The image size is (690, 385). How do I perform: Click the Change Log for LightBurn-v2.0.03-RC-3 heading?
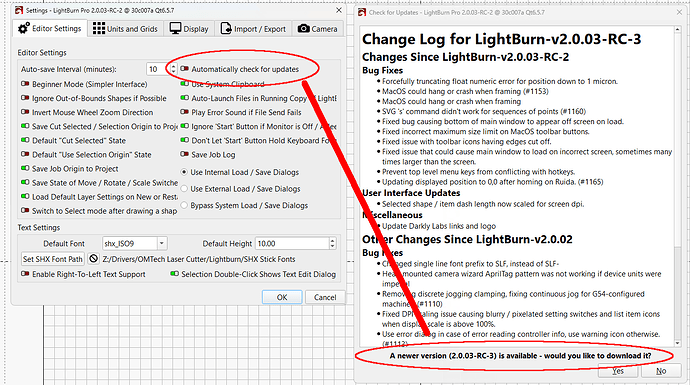click(502, 39)
